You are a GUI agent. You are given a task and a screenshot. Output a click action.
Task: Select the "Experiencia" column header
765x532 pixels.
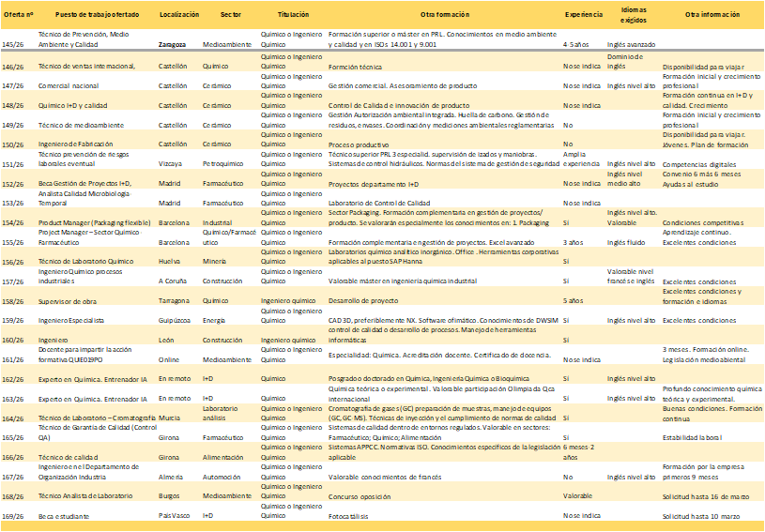tap(583, 16)
